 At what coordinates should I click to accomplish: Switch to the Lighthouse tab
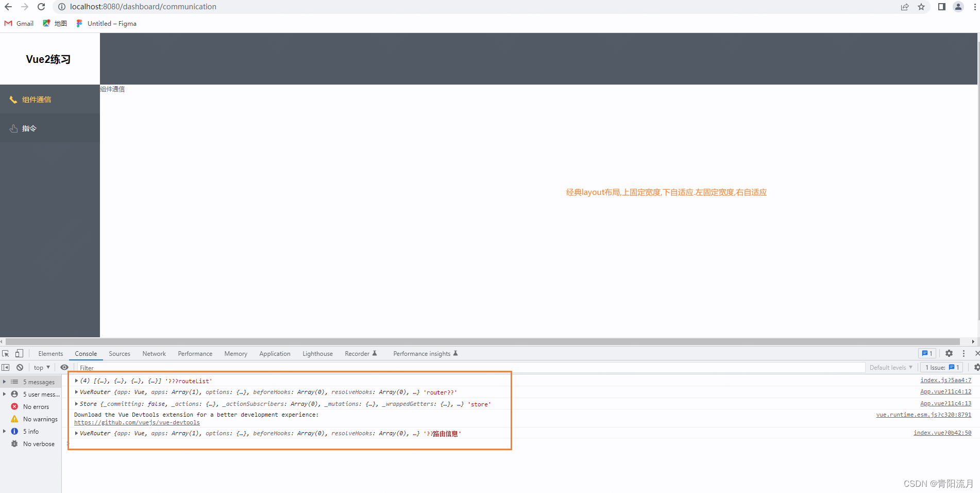tap(317, 354)
